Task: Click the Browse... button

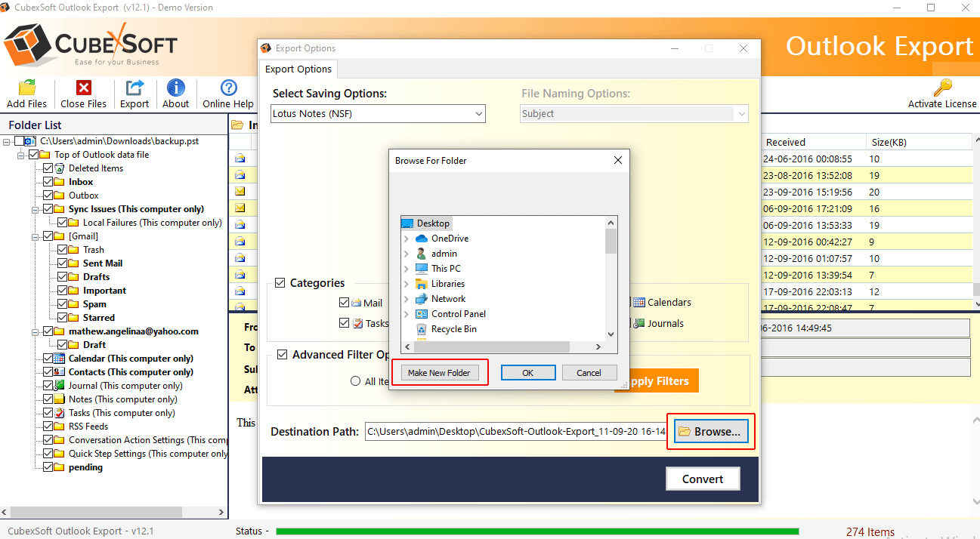Action: coord(711,432)
